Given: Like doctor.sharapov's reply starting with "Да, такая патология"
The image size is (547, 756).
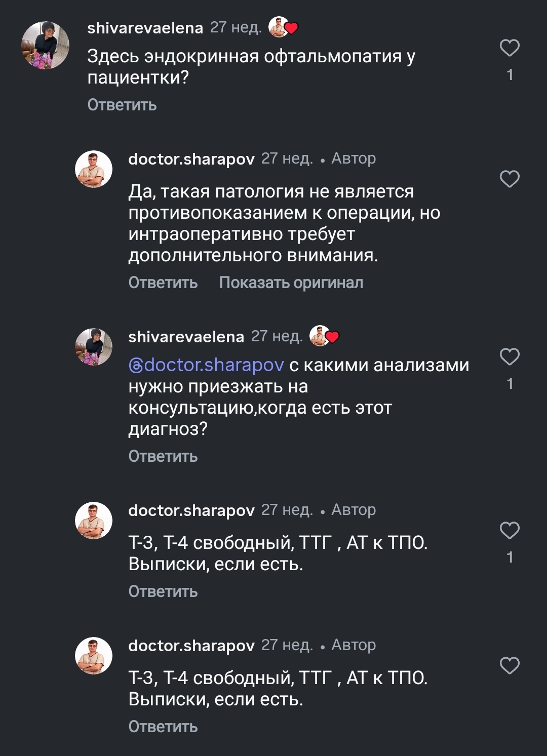Looking at the screenshot, I should [x=510, y=179].
